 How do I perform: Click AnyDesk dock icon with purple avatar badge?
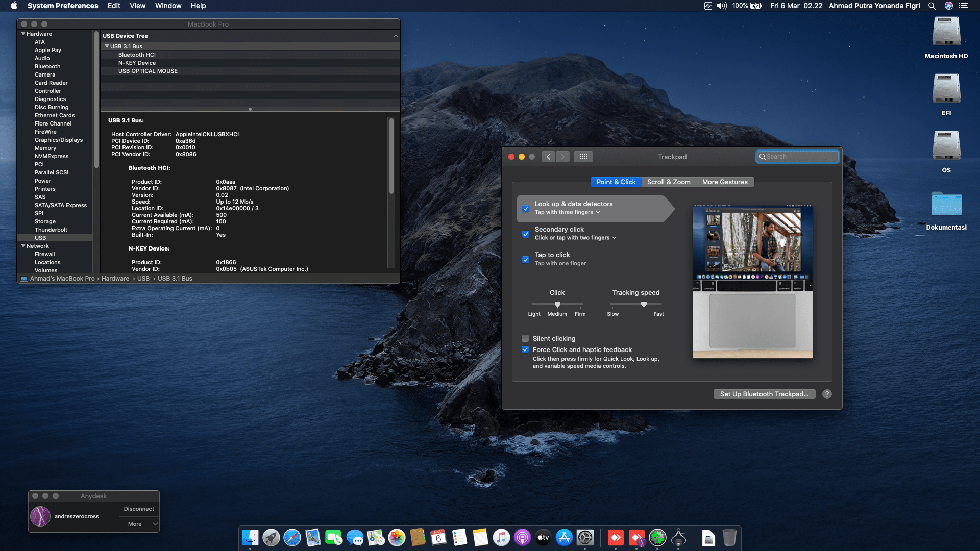(636, 537)
